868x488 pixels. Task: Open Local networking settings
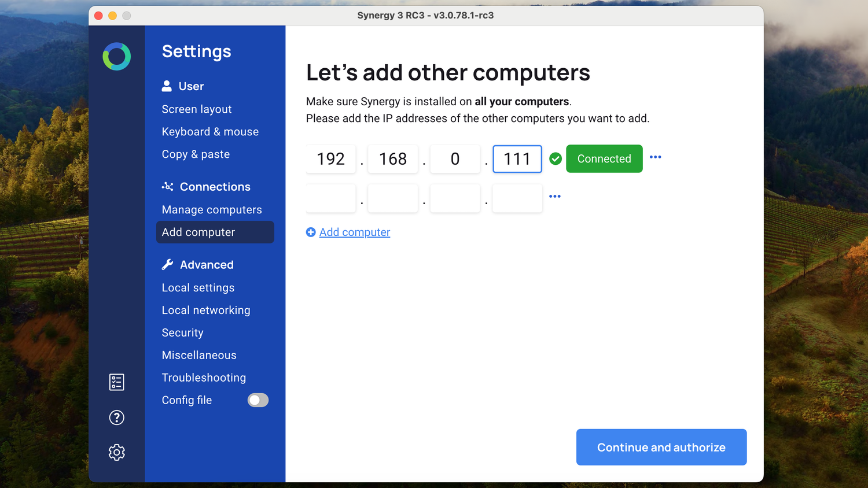[206, 310]
